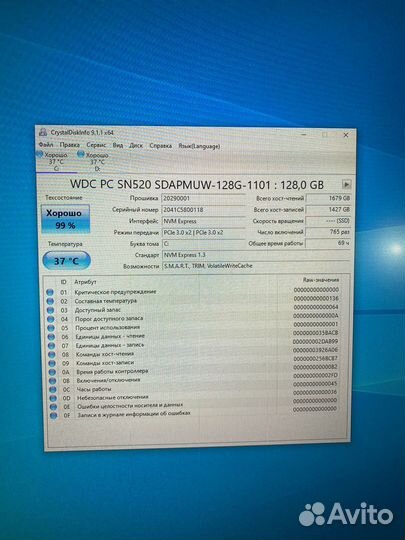The height and width of the screenshot is (540, 405).
Task: Open the Файл menu
Action: tap(46, 145)
